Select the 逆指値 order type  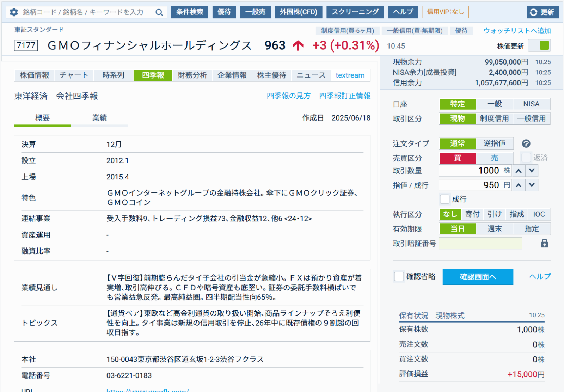pyautogui.click(x=494, y=143)
